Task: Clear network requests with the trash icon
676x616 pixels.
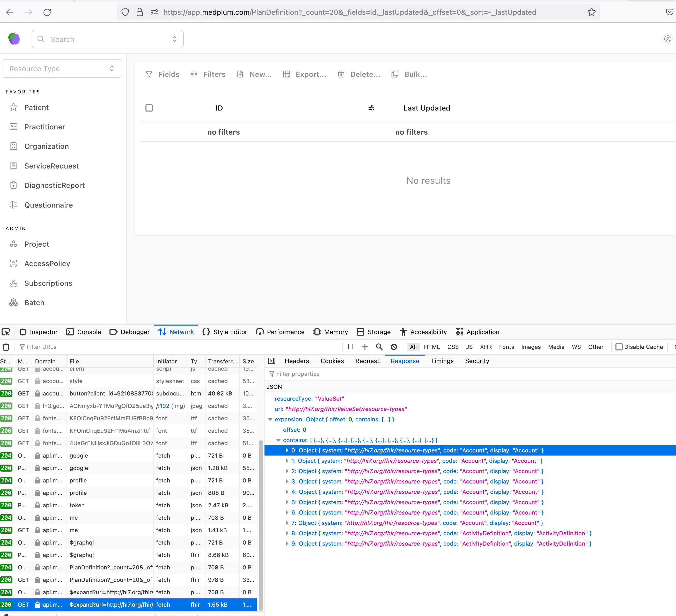Action: [6, 347]
